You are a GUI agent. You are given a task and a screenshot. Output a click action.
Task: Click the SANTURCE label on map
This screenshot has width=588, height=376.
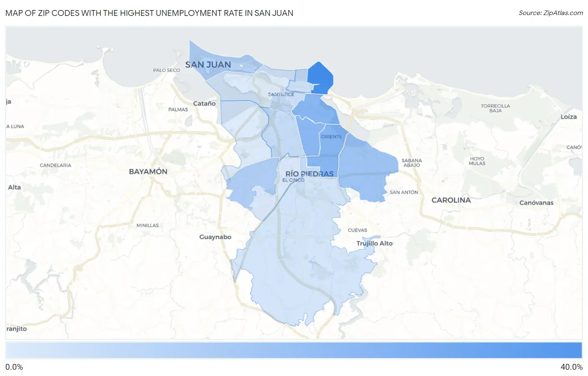pyautogui.click(x=281, y=95)
